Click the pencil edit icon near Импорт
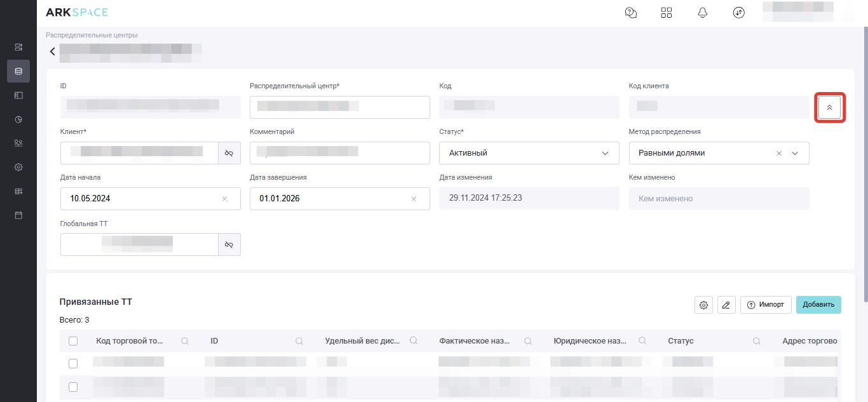868x402 pixels. pyautogui.click(x=726, y=305)
